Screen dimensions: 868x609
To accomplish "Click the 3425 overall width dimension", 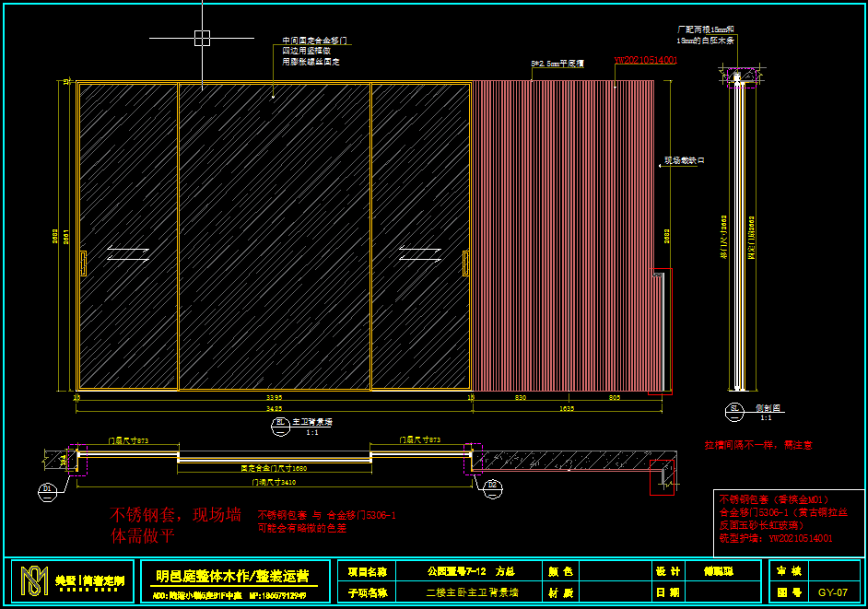I will pos(273,407).
